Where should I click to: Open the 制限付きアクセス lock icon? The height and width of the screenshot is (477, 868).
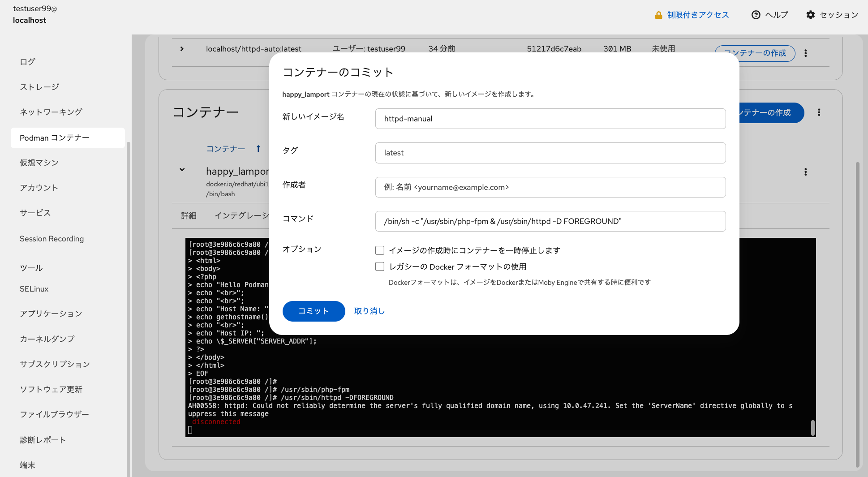(x=658, y=14)
